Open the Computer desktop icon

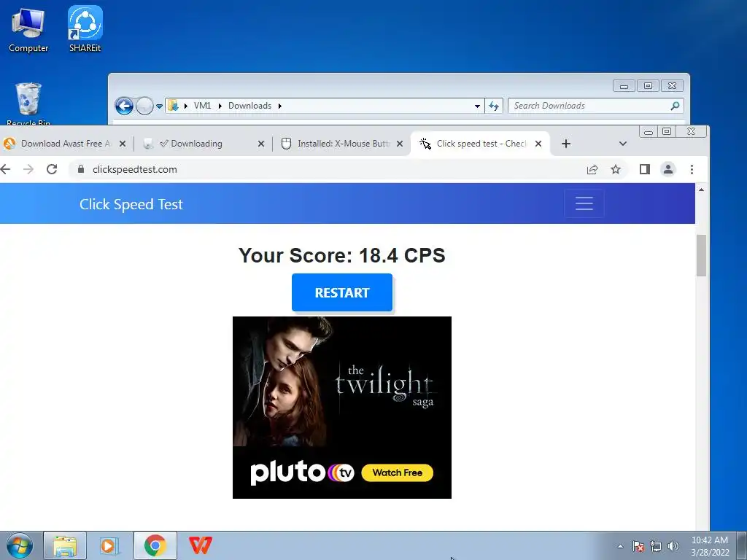(x=28, y=30)
